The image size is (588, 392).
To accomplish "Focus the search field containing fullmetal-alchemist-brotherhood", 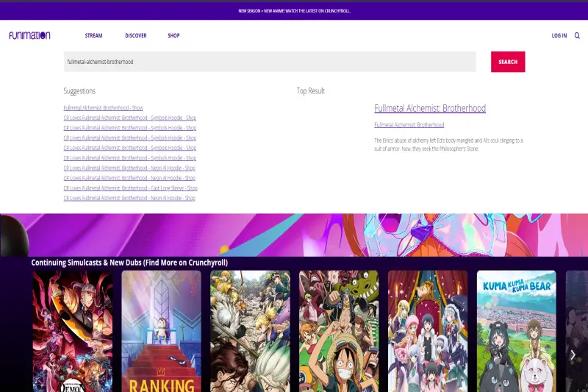I will [270, 62].
